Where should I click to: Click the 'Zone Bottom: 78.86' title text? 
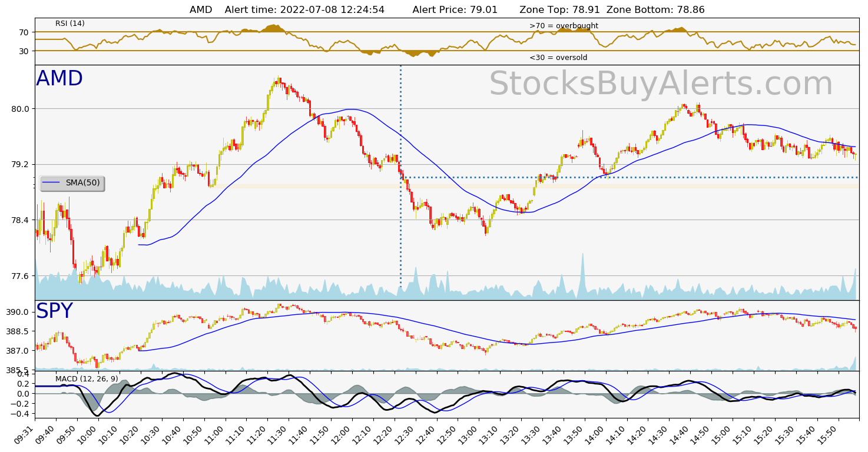point(655,10)
